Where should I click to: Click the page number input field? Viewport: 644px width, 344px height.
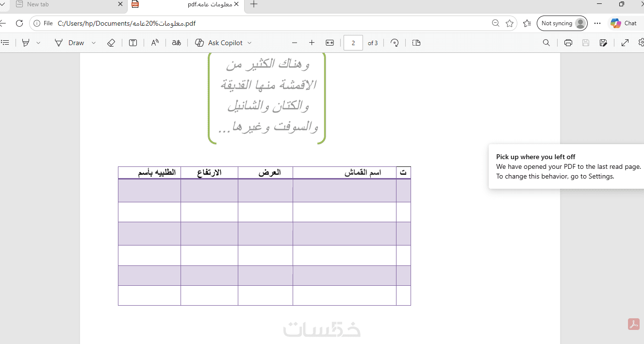pyautogui.click(x=353, y=43)
